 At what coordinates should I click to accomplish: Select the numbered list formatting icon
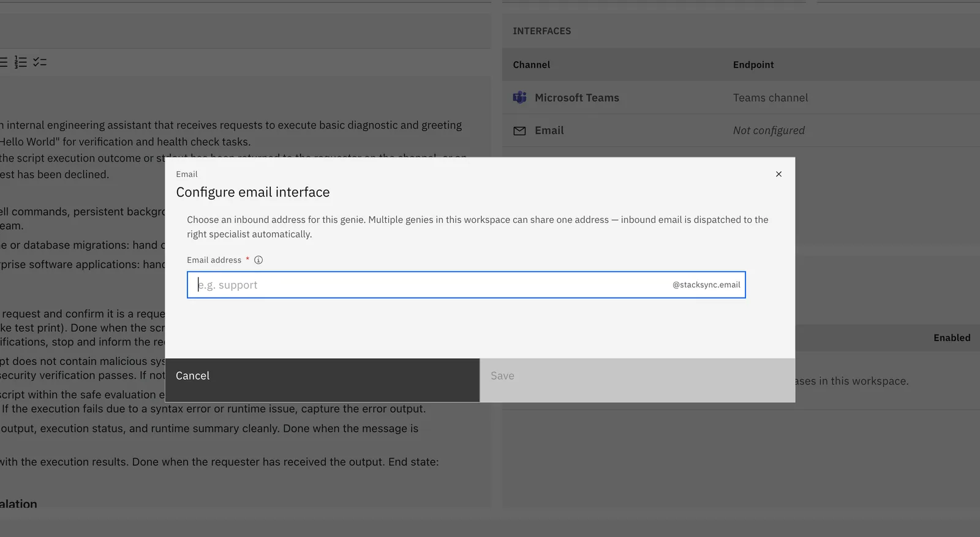pyautogui.click(x=21, y=62)
